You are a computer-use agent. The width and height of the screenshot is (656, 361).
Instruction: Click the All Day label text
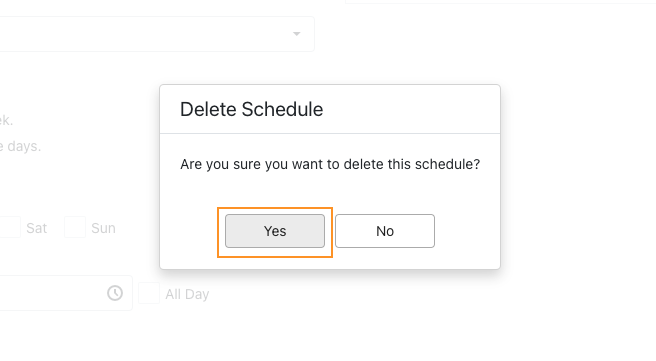tap(187, 294)
